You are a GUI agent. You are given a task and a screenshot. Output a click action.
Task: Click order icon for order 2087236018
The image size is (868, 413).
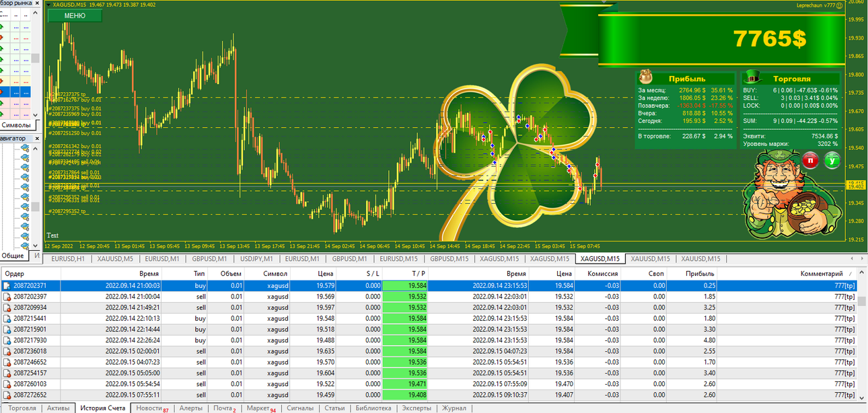click(7, 351)
